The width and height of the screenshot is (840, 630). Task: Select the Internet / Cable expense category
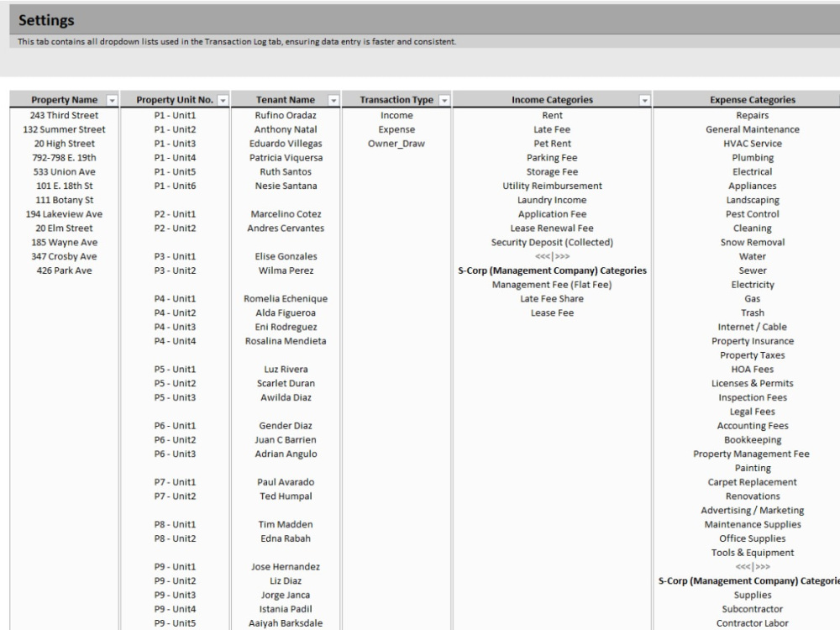[x=752, y=327]
